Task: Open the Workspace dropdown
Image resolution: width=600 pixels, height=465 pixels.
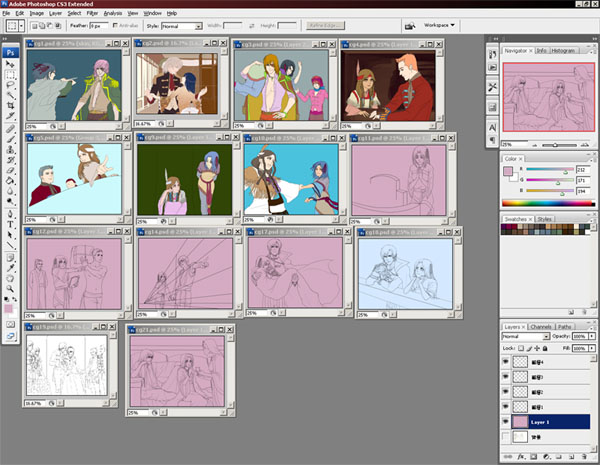Action: coord(439,25)
